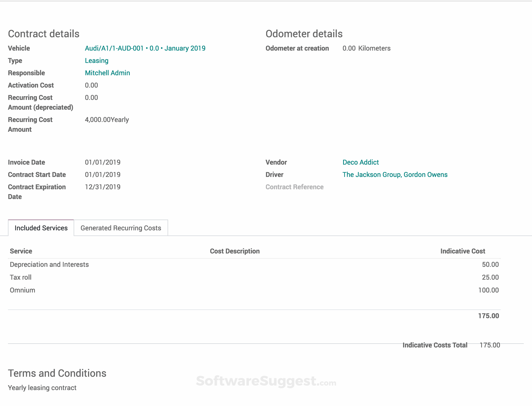Switch to Generated Recurring Costs tab

121,228
